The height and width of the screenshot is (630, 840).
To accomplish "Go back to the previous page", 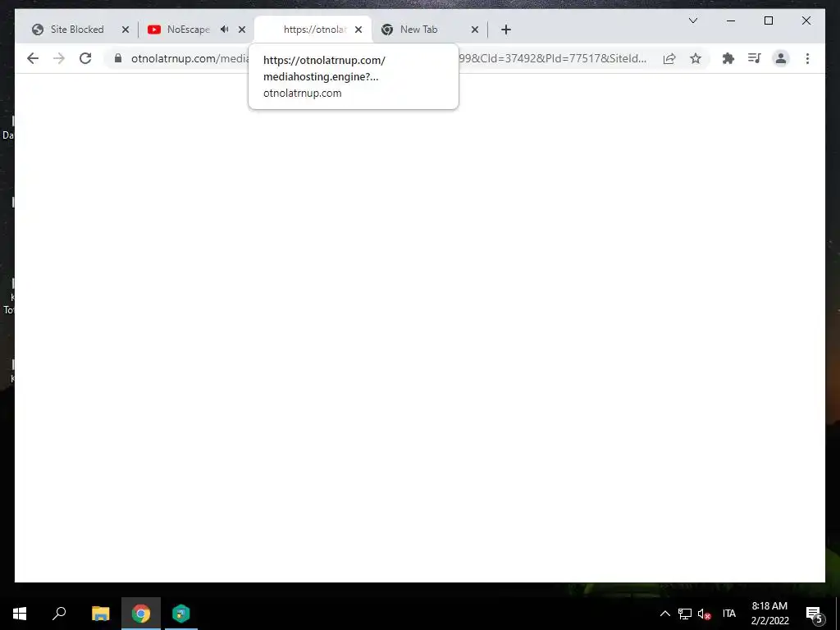I will (33, 58).
